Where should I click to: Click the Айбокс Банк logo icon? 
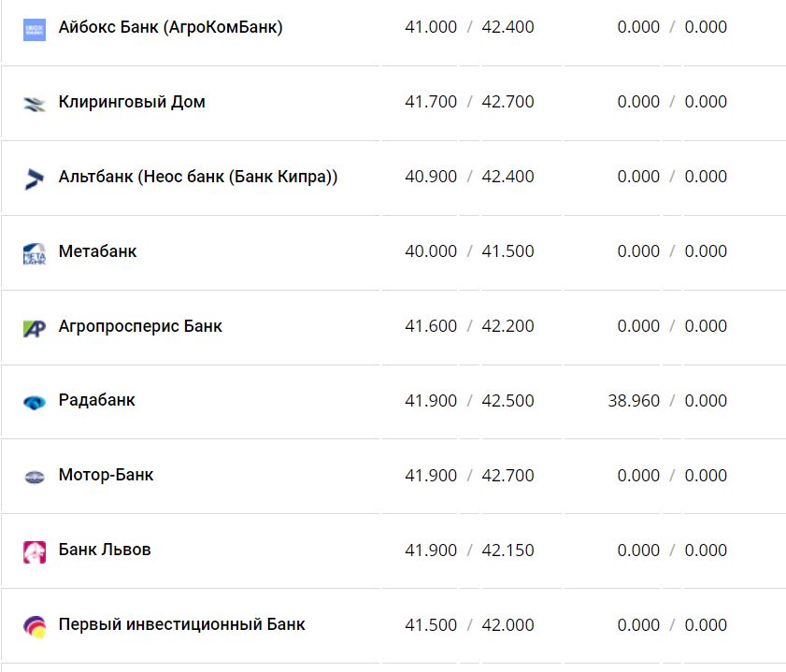34,29
